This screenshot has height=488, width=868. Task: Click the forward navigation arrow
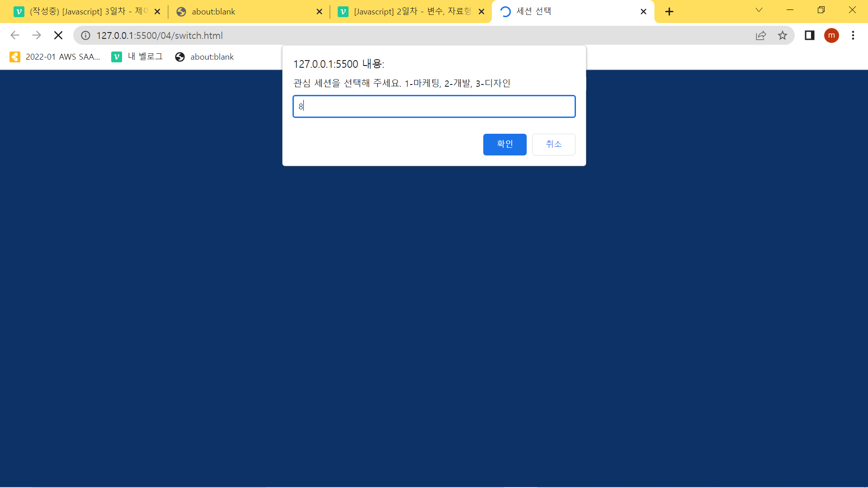tap(37, 35)
